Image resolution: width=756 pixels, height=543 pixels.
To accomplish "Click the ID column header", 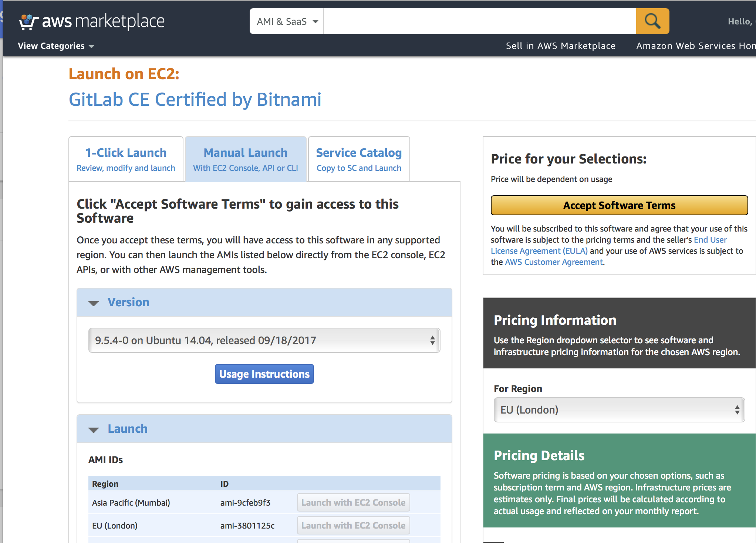I will (225, 484).
